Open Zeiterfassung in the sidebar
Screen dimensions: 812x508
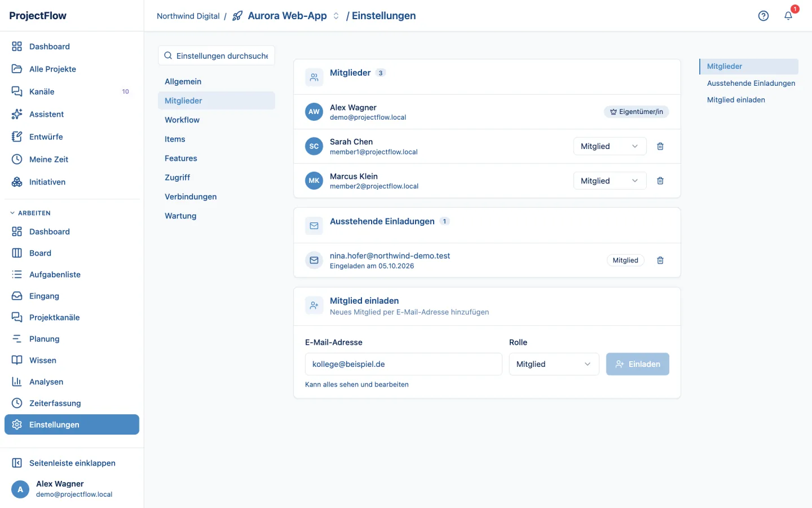72,403
